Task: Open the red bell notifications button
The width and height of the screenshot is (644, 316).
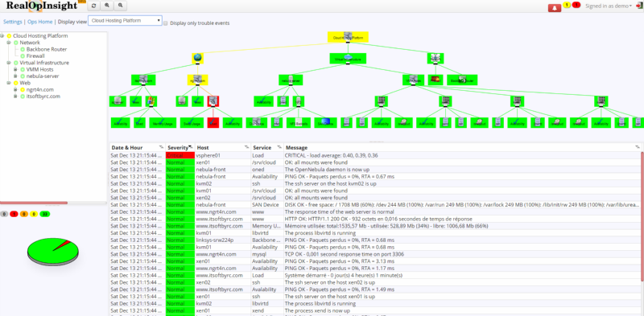Action: click(x=555, y=7)
